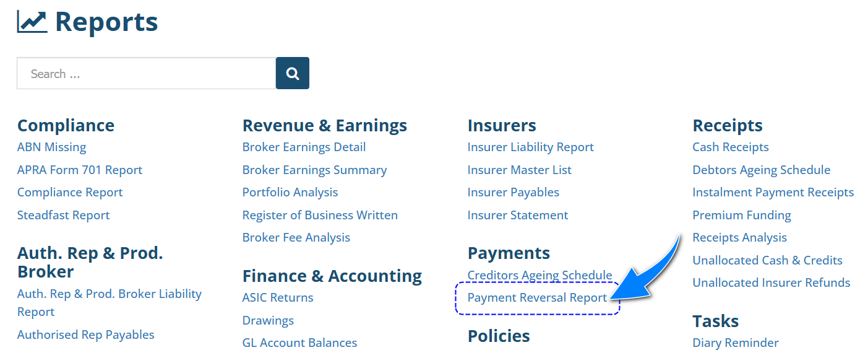The width and height of the screenshot is (868, 350).
Task: Open Register of Business Written
Action: click(x=320, y=215)
